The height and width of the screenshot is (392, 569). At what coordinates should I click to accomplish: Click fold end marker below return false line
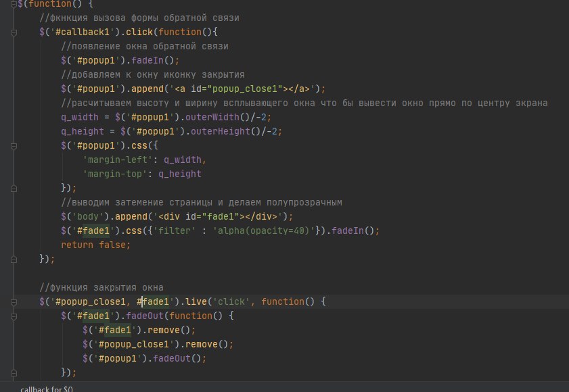click(14, 260)
